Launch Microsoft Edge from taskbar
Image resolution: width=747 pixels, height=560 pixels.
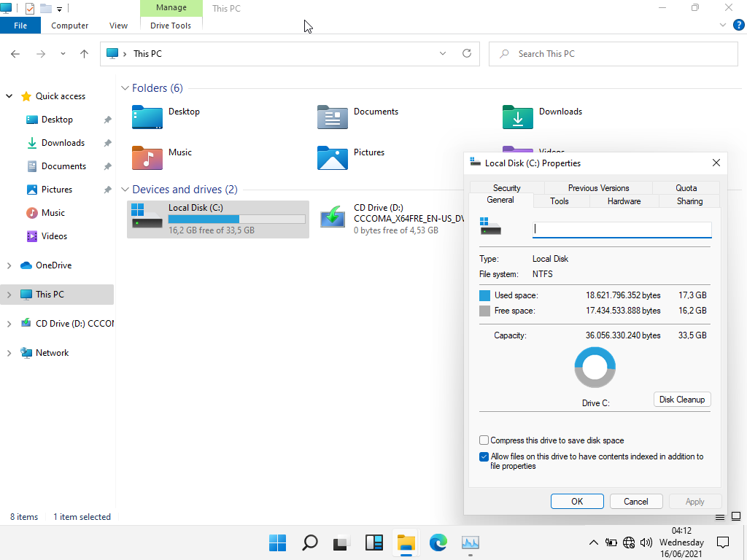point(438,542)
